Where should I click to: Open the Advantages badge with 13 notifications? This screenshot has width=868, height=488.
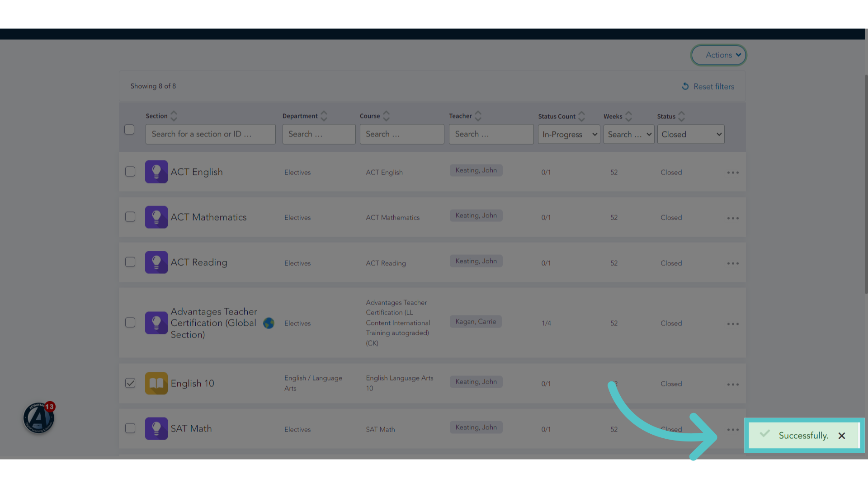39,418
